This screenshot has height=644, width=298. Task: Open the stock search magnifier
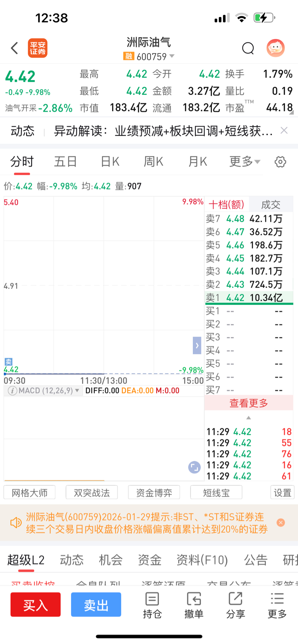(x=248, y=48)
